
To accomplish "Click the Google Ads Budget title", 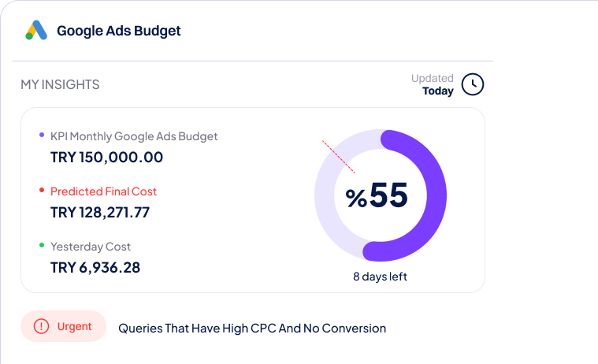I will [x=119, y=31].
